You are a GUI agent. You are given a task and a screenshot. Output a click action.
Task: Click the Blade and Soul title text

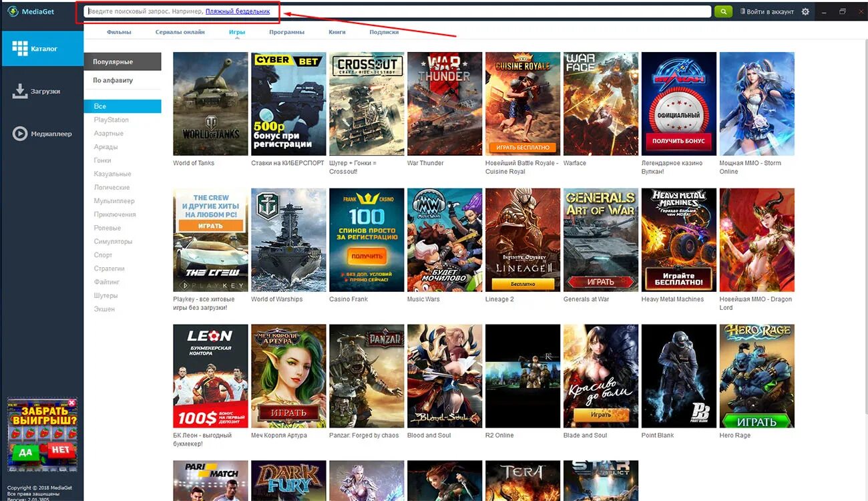tap(586, 436)
